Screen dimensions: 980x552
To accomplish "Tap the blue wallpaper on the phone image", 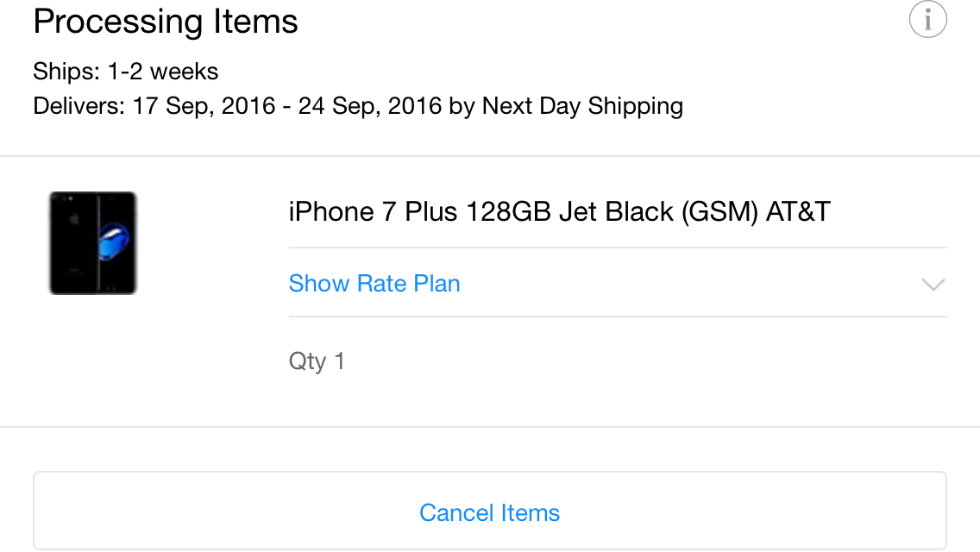I will pyautogui.click(x=114, y=241).
